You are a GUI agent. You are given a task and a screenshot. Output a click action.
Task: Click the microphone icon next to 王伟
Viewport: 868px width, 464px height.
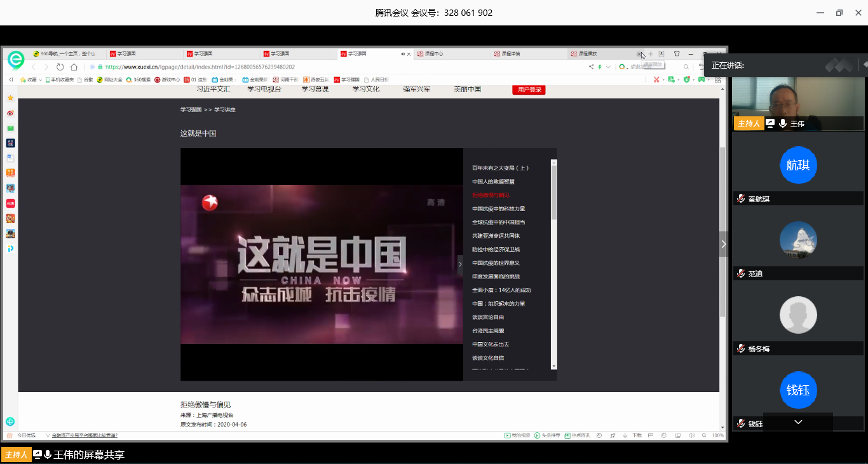(783, 123)
